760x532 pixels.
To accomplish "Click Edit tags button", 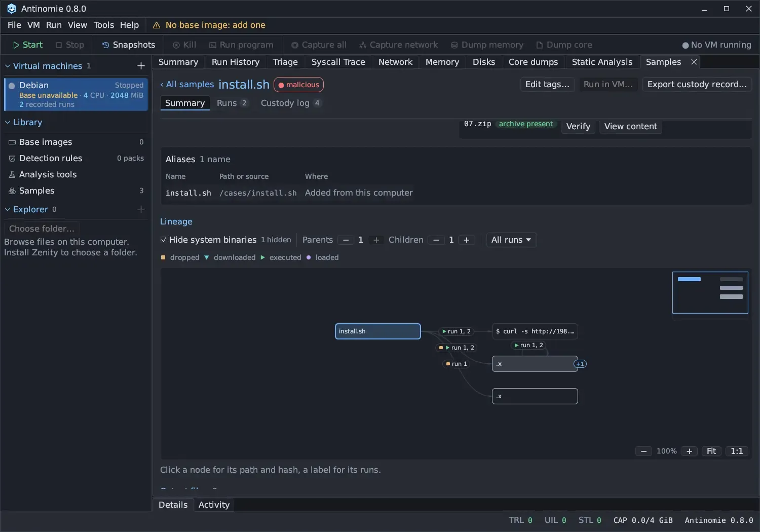I will click(x=547, y=85).
